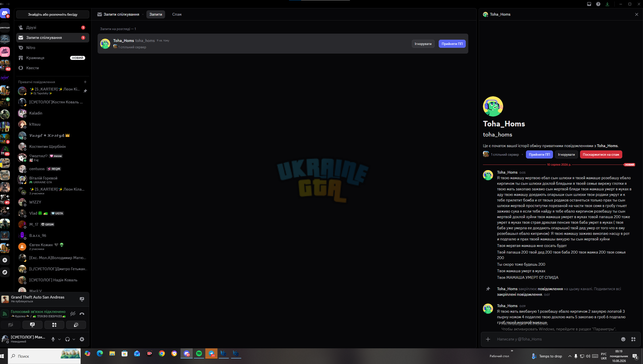Add a server with plus icon
Image resolution: width=643 pixels, height=364 pixels.
[5, 260]
